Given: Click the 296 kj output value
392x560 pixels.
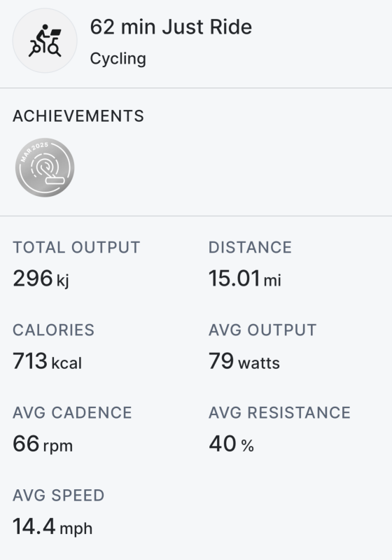Looking at the screenshot, I should (41, 279).
